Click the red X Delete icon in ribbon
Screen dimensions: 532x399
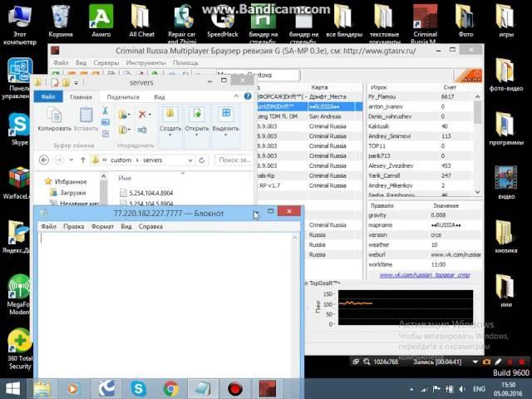(x=144, y=115)
